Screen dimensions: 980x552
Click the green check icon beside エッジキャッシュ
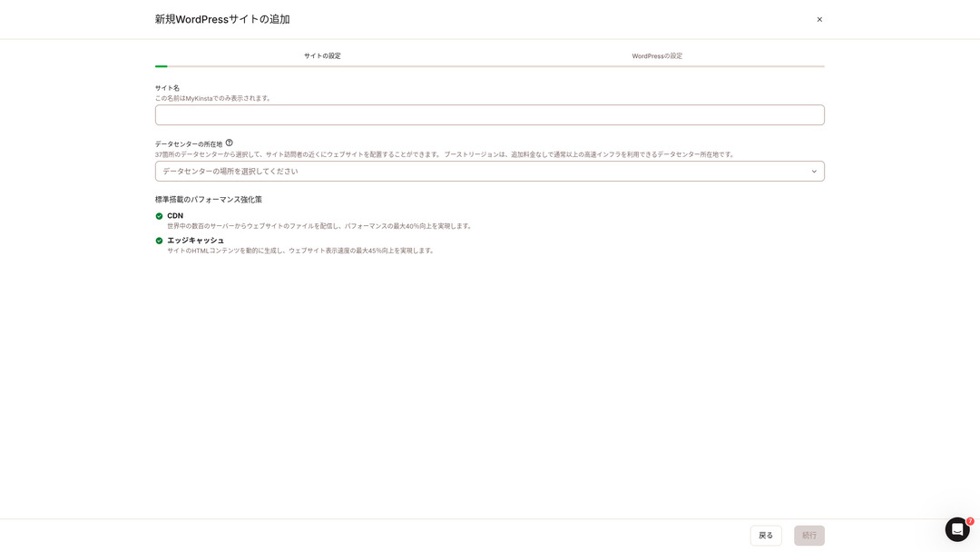tap(160, 241)
